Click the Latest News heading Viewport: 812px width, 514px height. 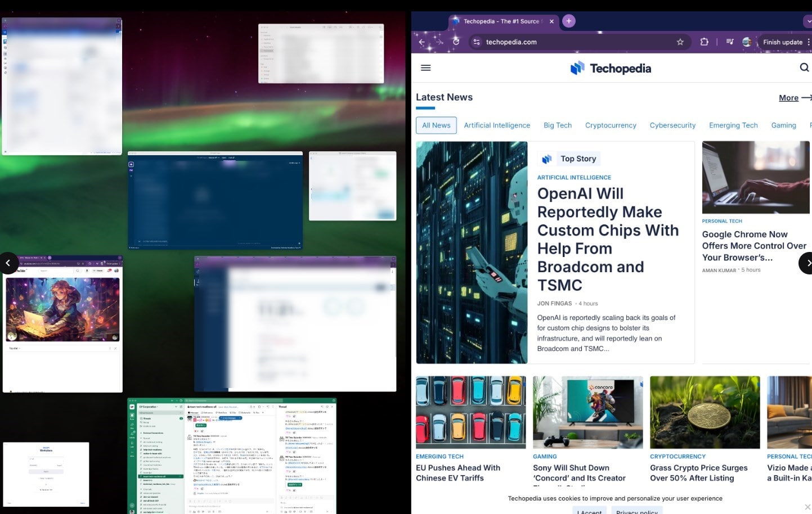point(444,97)
